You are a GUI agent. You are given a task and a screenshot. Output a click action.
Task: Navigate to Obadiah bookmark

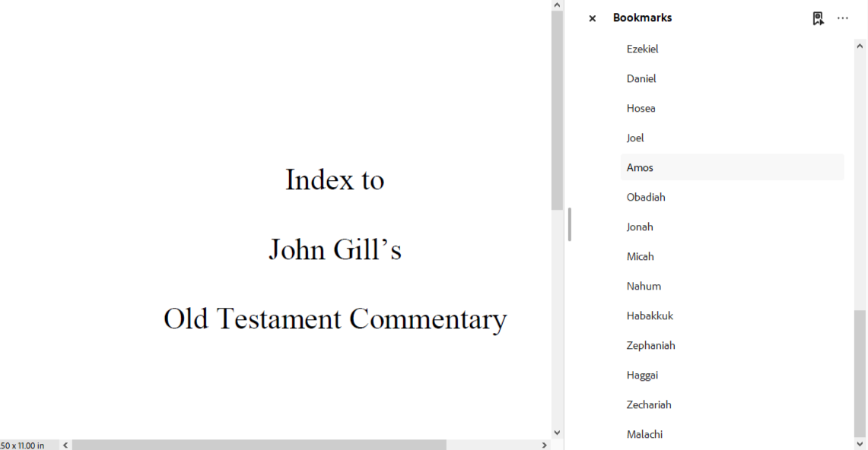(x=646, y=197)
